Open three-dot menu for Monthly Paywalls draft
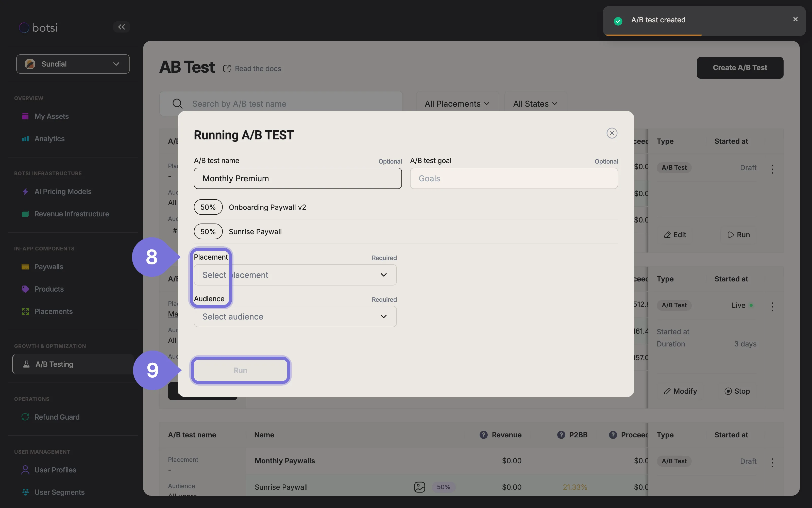This screenshot has height=508, width=812. (x=772, y=463)
